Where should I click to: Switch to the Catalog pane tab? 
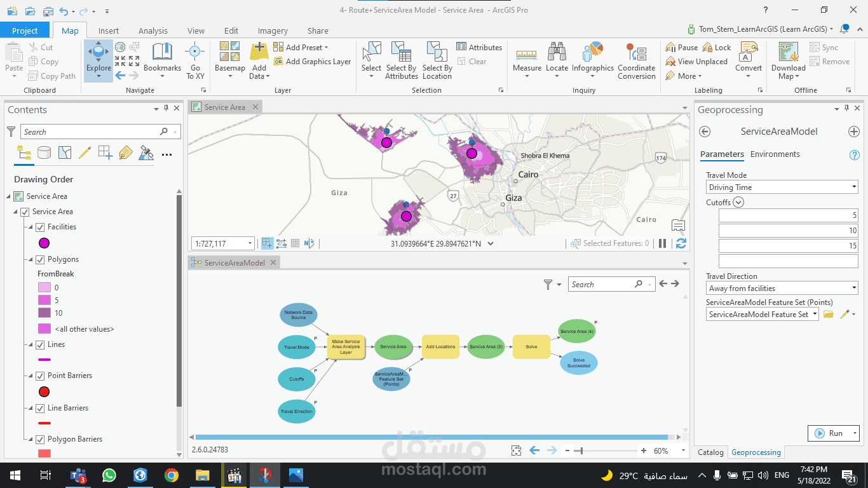click(x=710, y=452)
